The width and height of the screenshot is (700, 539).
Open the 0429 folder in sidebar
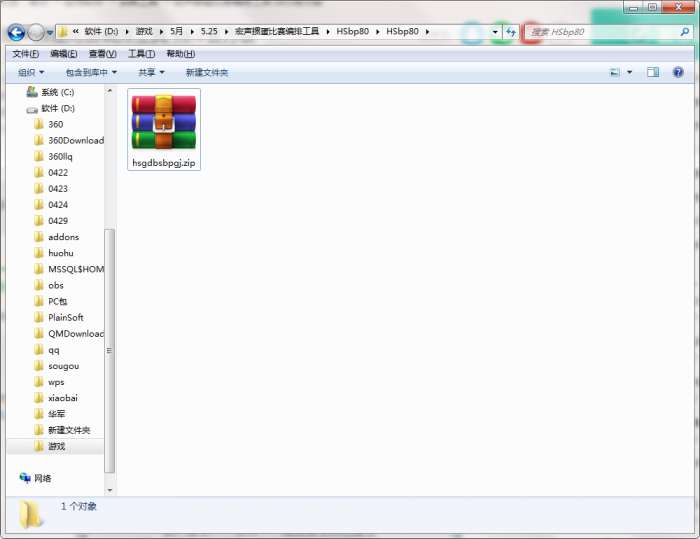58,221
